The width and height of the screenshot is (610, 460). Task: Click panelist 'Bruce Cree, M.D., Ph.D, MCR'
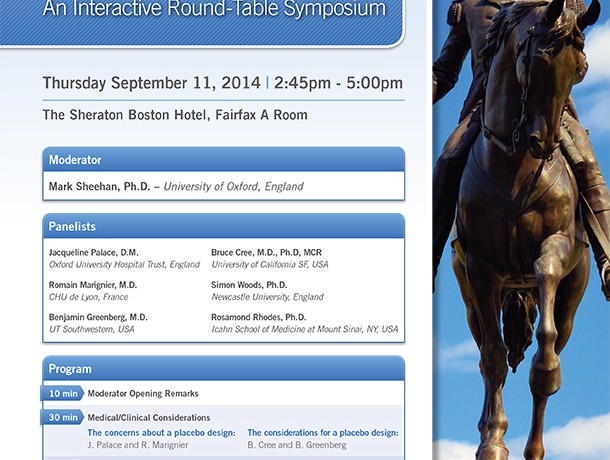tap(266, 253)
